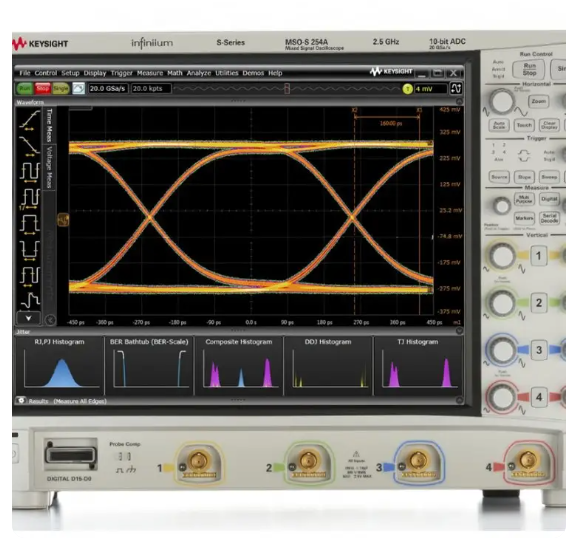
Task: Click the yellow trigger T indicator
Action: point(407,89)
